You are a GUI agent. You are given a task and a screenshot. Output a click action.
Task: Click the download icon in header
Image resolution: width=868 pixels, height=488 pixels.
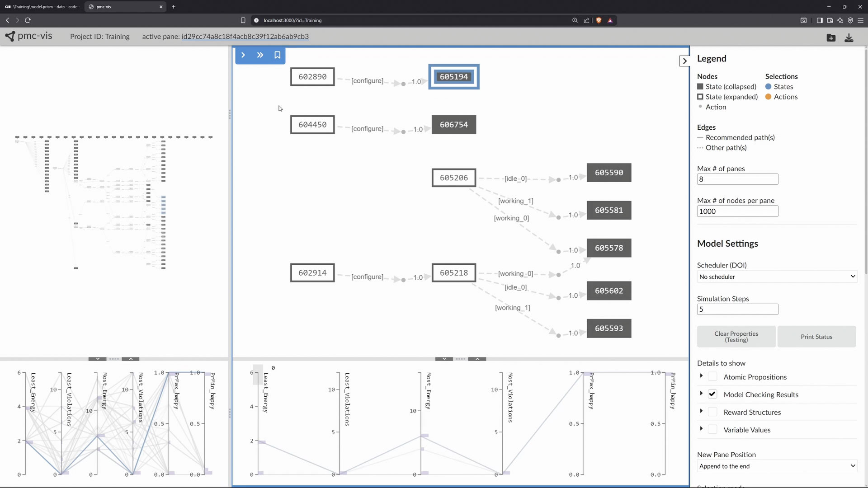849,38
